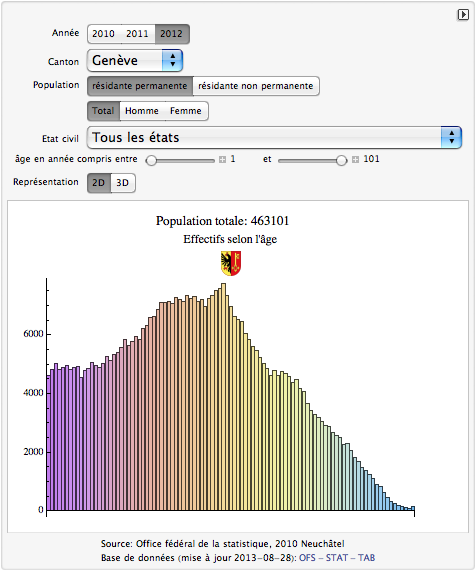Image resolution: width=476 pixels, height=570 pixels.
Task: Open the OFS – STAT – TAB link
Action: tap(337, 558)
